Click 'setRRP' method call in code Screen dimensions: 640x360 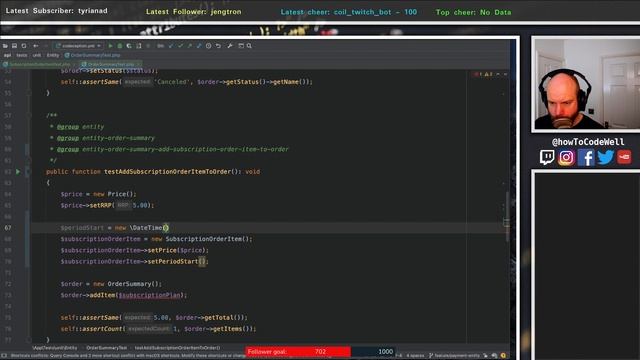pyautogui.click(x=100, y=205)
